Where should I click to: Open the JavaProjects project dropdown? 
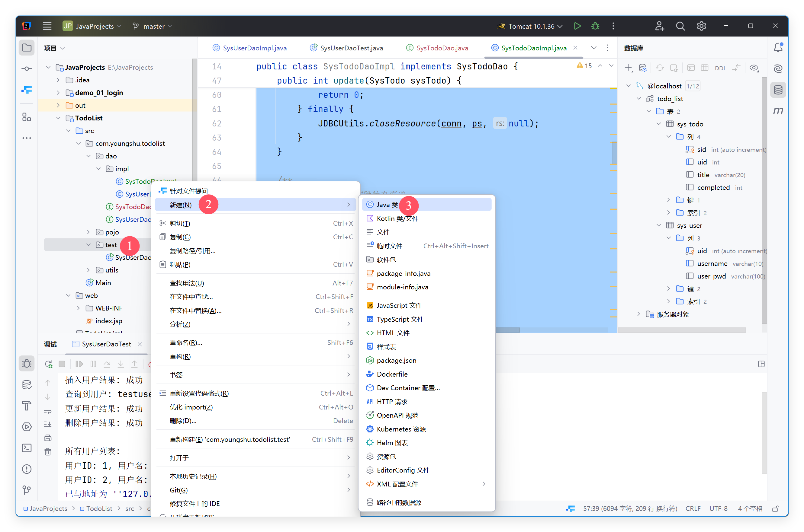92,26
